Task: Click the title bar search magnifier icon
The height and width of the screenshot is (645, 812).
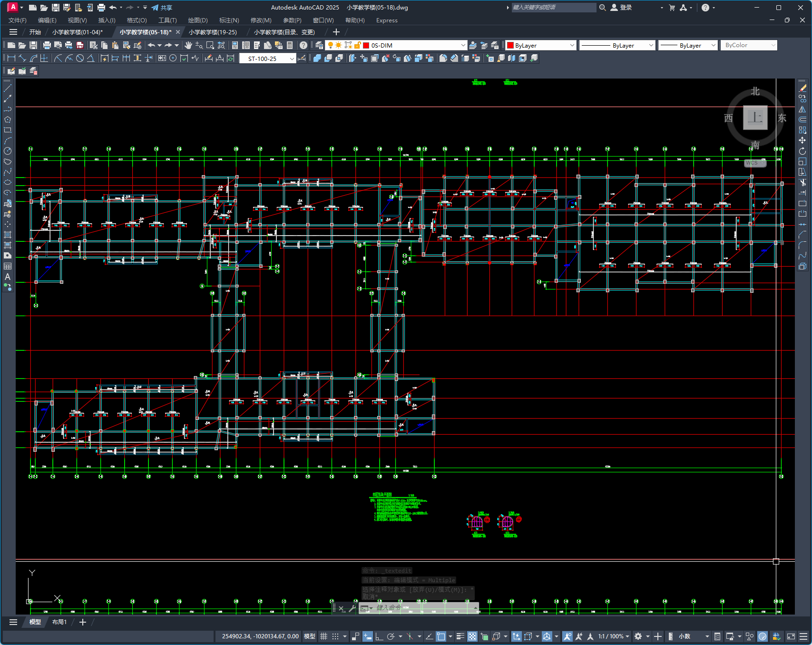Action: click(602, 8)
